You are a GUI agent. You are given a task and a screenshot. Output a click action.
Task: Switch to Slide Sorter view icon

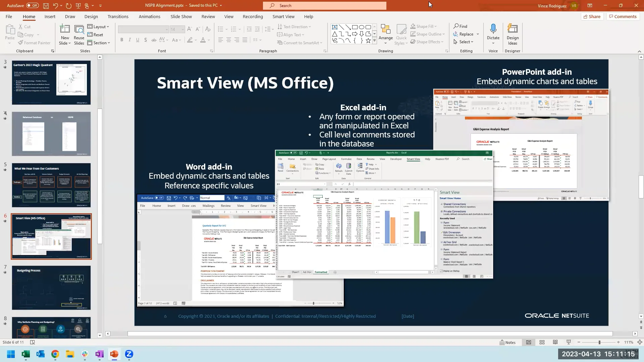pos(542,342)
